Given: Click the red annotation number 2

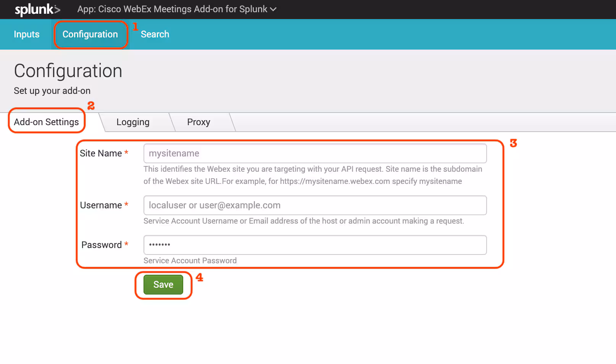Looking at the screenshot, I should pos(91,106).
